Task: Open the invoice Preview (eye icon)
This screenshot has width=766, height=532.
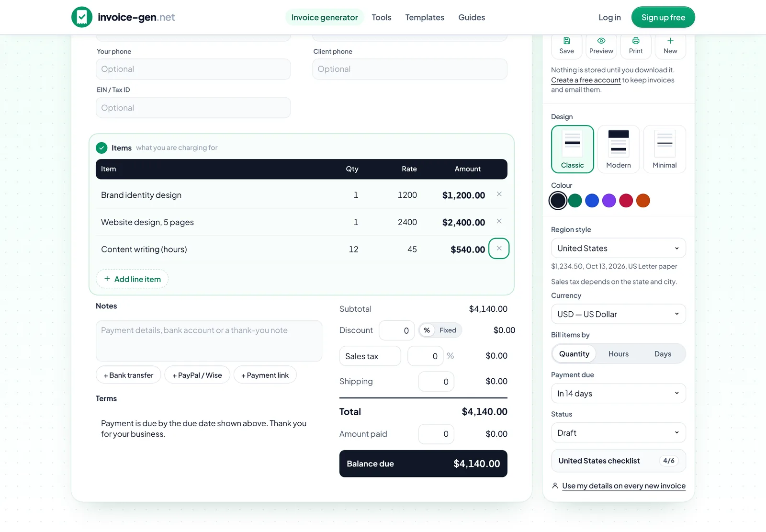Action: pos(601,45)
